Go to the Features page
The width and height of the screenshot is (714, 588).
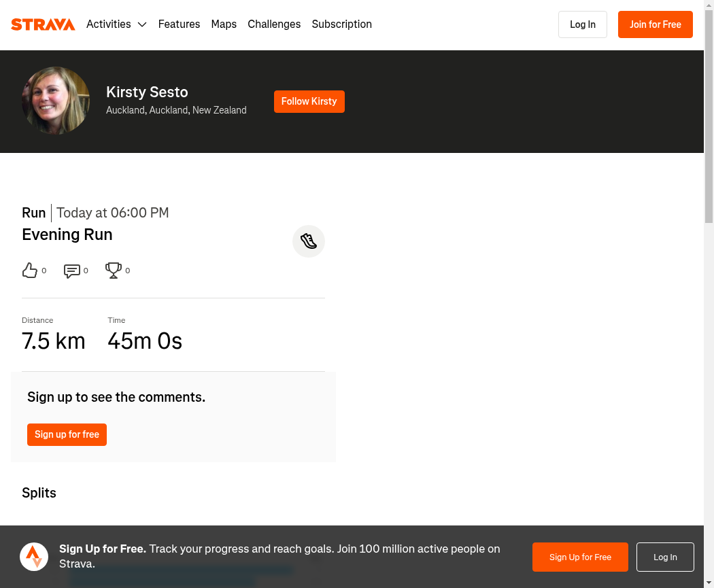179,24
